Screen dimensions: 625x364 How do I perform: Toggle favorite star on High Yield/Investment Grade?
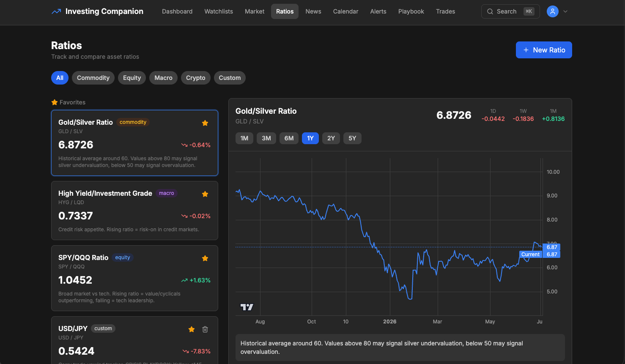tap(205, 194)
